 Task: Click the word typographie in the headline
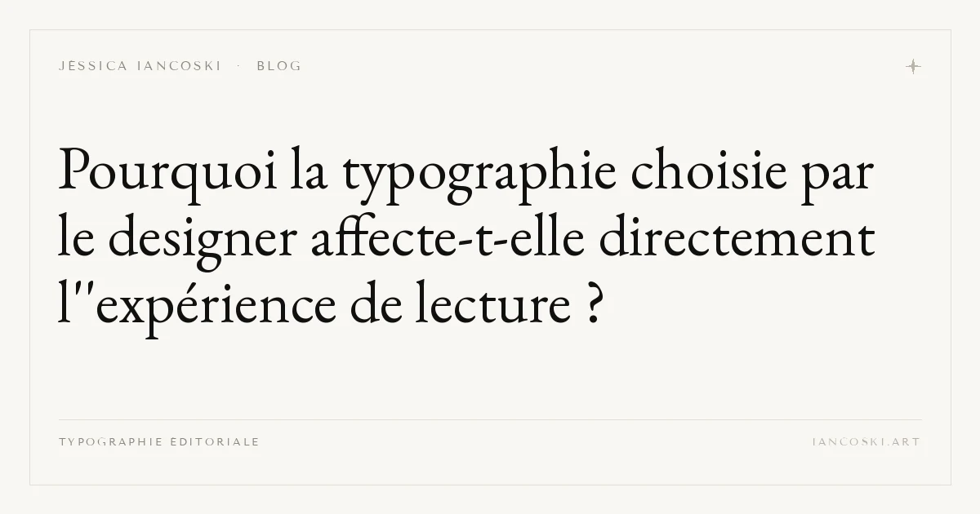479,174
